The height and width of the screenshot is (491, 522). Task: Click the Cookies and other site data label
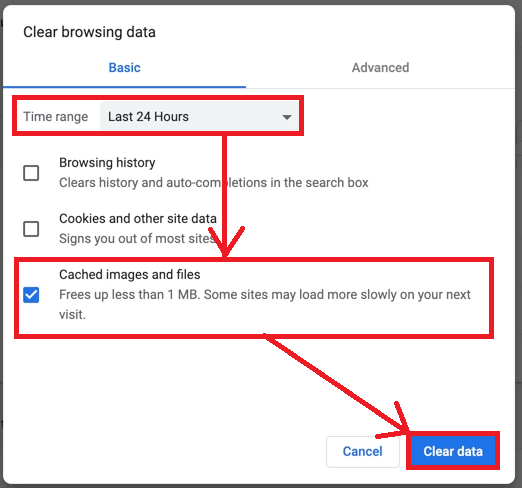tap(138, 219)
